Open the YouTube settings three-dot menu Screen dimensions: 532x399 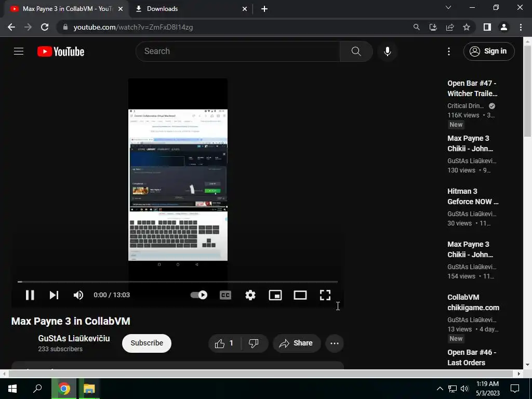click(x=449, y=51)
